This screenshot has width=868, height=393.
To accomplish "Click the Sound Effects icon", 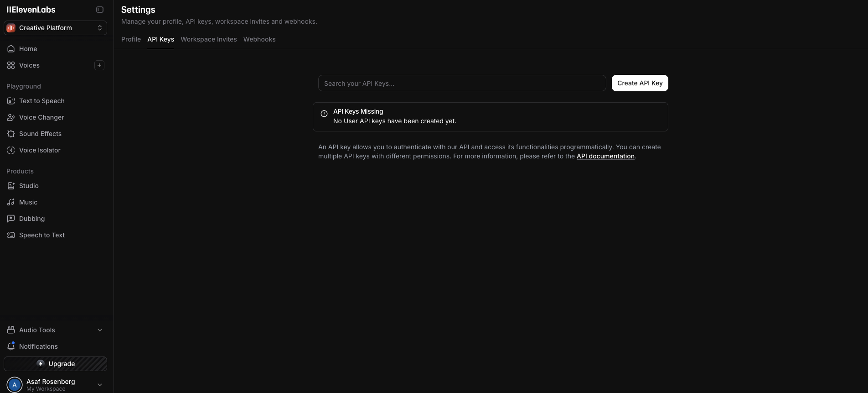I will tap(11, 134).
